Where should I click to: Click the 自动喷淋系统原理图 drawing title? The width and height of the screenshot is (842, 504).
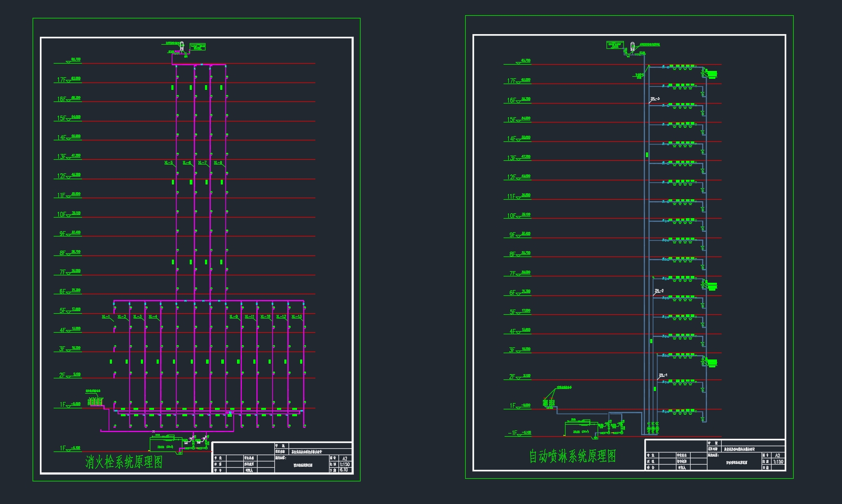pyautogui.click(x=572, y=456)
